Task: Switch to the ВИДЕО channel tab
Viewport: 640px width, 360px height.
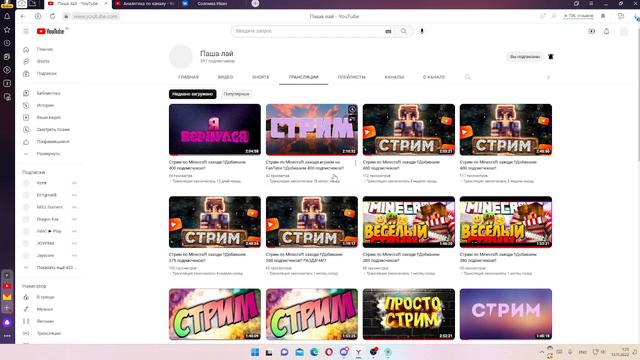Action: pyautogui.click(x=225, y=77)
